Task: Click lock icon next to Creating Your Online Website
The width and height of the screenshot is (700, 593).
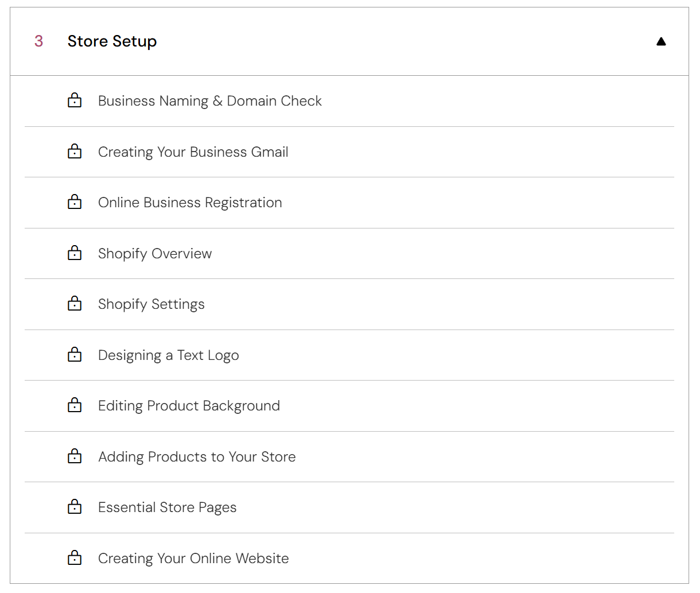Action: [x=75, y=558]
